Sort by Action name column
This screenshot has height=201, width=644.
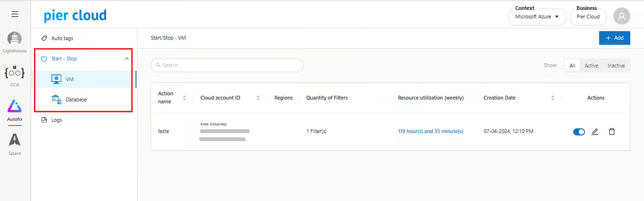tap(184, 98)
